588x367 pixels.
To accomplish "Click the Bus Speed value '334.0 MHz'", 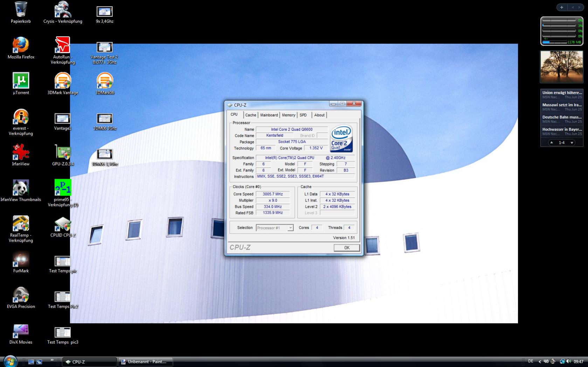I will click(273, 207).
